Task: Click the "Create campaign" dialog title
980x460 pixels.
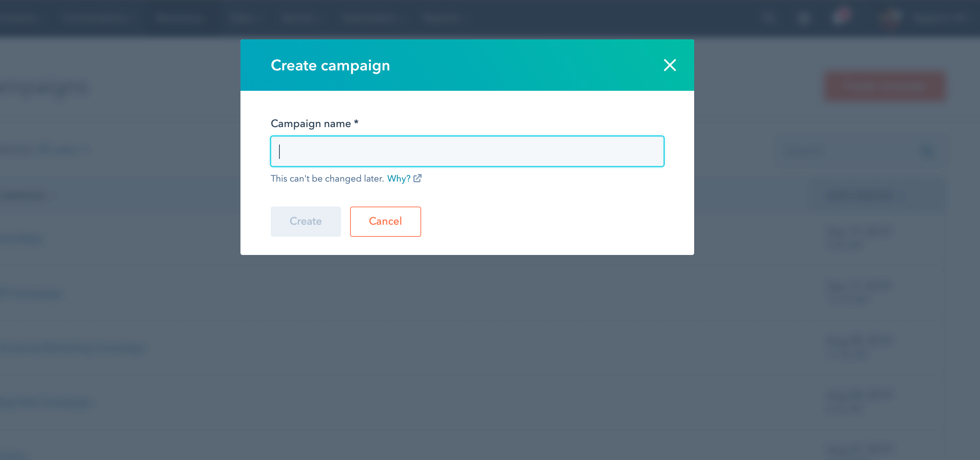Action: point(330,65)
